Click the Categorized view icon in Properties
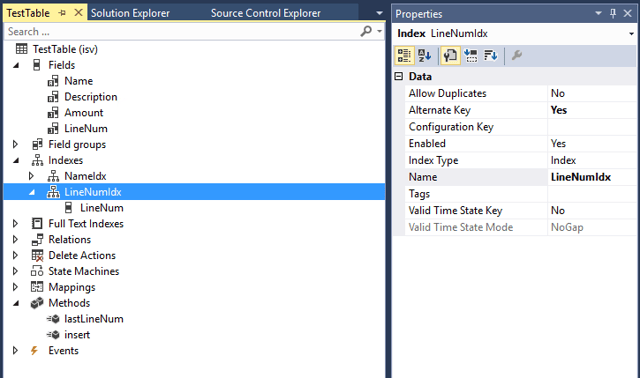Screen dimensions: 640x378 (404, 56)
